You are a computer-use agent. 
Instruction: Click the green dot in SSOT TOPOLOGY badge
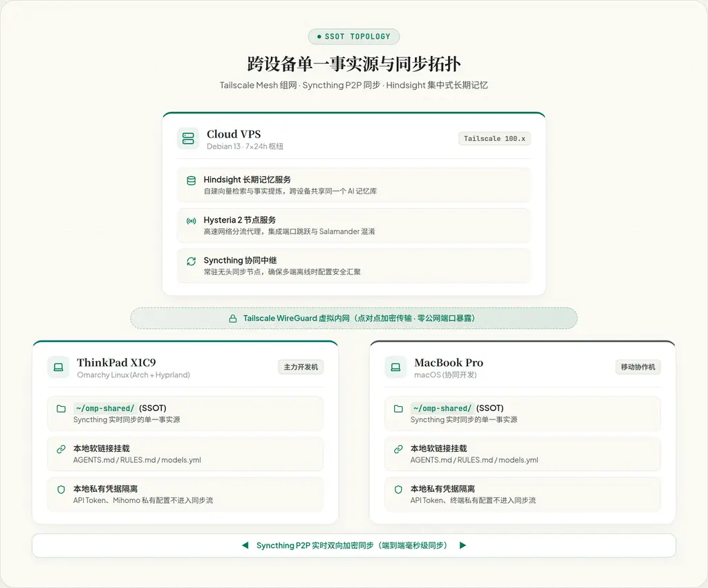click(319, 37)
